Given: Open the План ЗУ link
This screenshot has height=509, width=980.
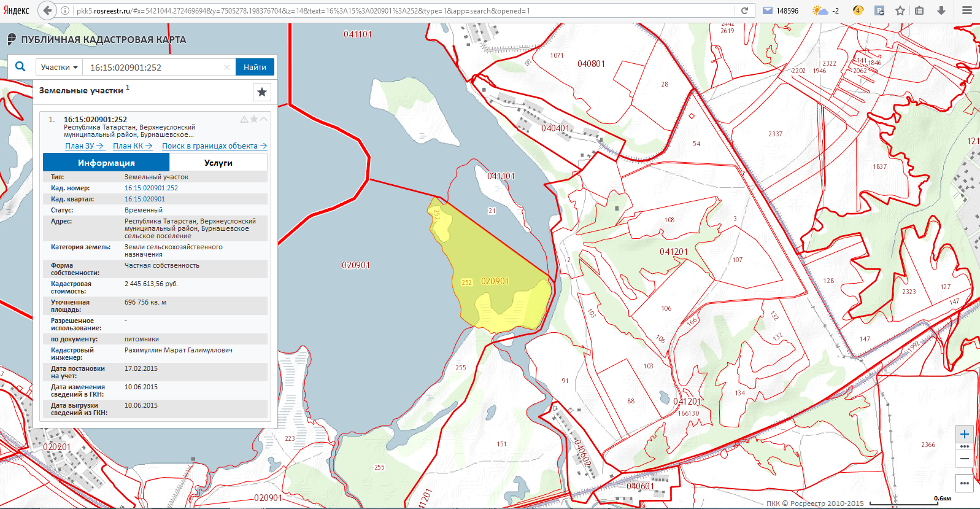Looking at the screenshot, I should pos(84,146).
